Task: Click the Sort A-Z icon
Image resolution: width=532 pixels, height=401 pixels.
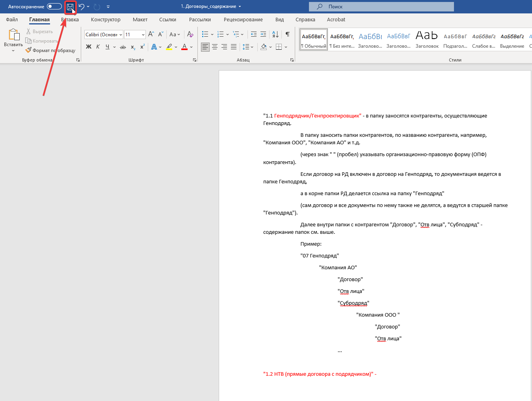Action: coord(275,35)
